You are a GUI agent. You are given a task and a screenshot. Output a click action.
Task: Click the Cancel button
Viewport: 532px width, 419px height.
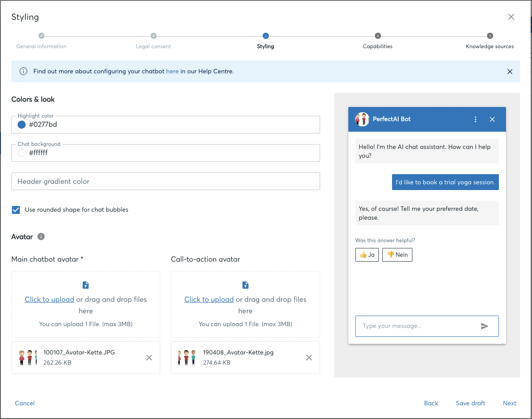click(25, 403)
